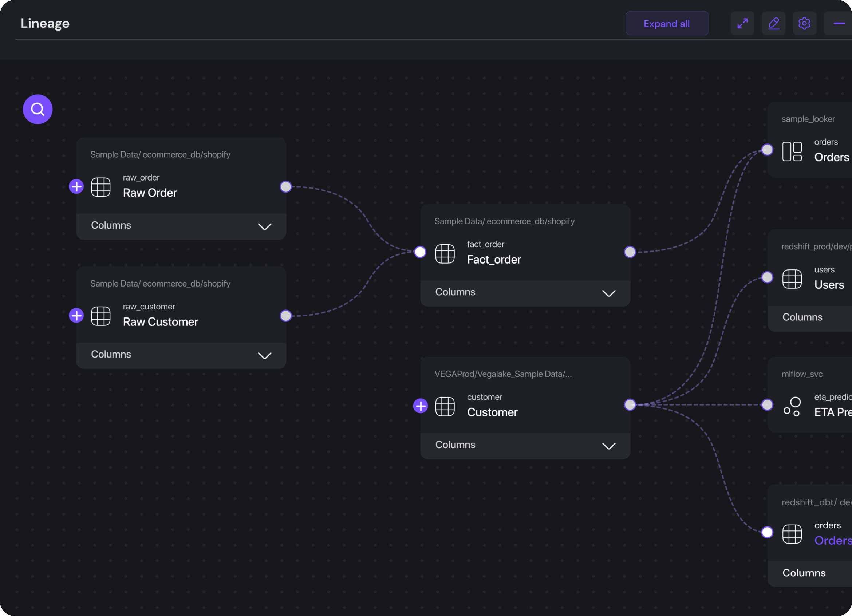Image resolution: width=852 pixels, height=616 pixels.
Task: Expand Columns on the Raw Order node
Action: 264,226
